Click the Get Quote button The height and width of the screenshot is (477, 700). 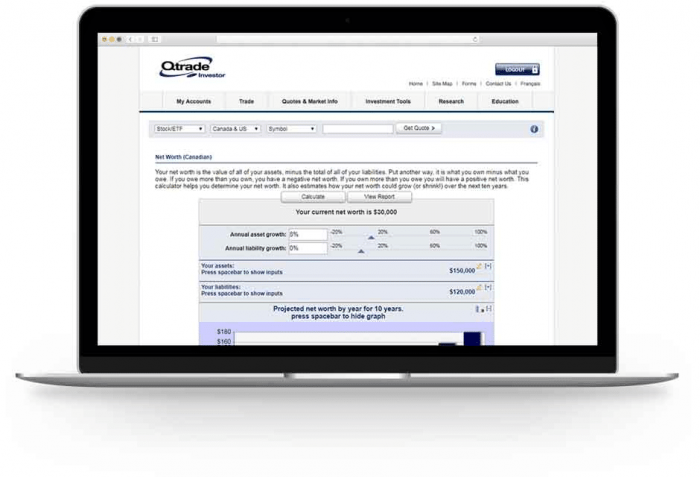419,128
